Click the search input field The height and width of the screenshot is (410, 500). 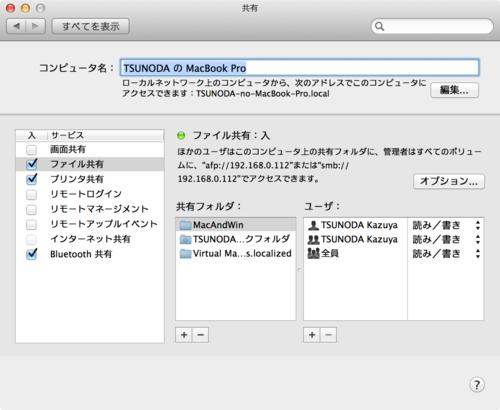click(x=432, y=26)
